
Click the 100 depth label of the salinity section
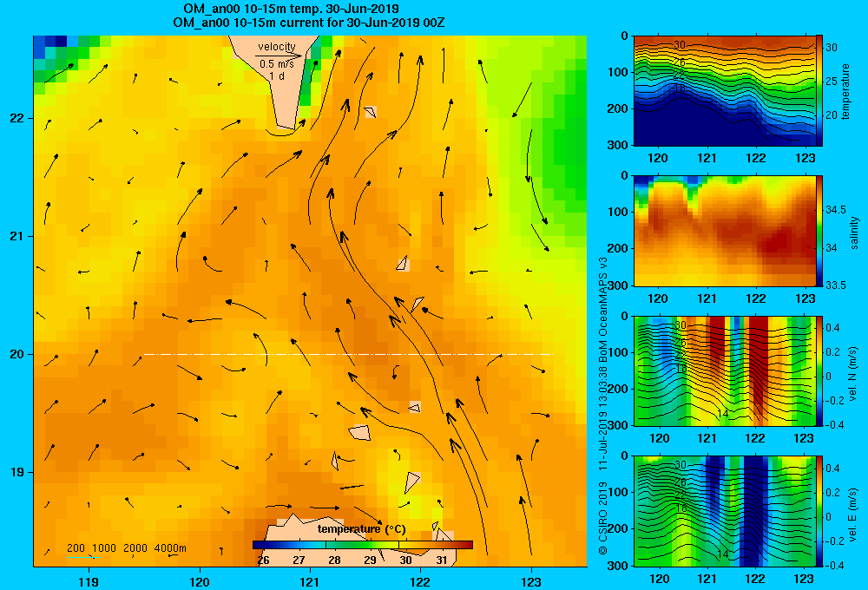(x=617, y=212)
